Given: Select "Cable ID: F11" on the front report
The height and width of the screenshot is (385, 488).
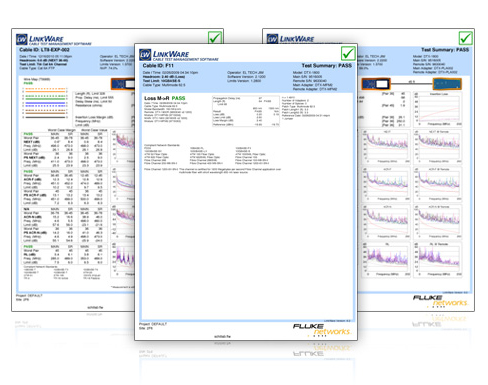Looking at the screenshot, I should pos(158,66).
